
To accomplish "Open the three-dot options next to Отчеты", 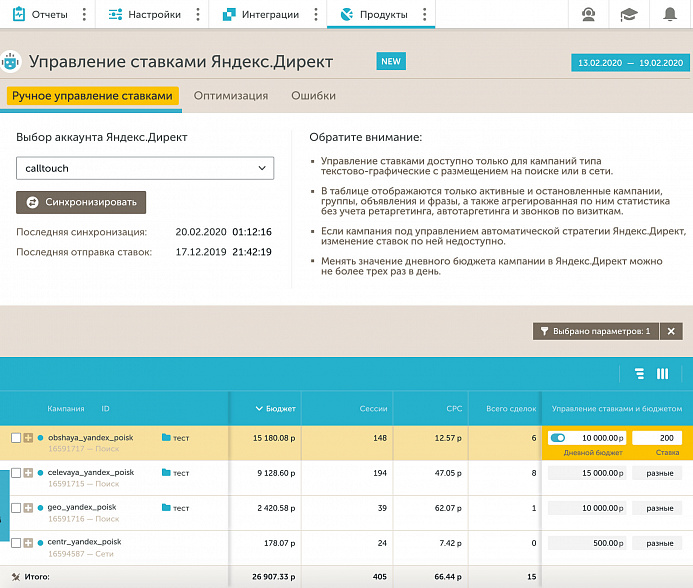I will click(x=84, y=15).
